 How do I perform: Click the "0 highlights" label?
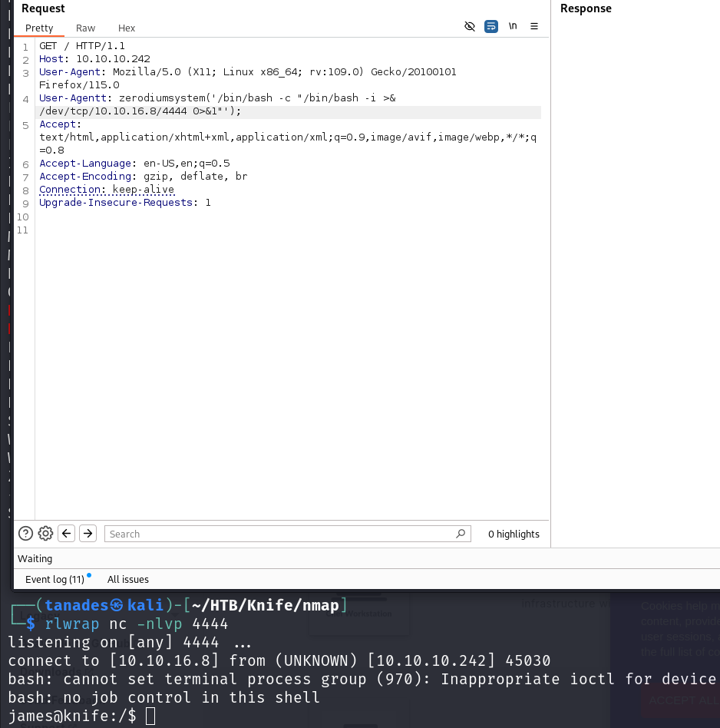pos(514,534)
